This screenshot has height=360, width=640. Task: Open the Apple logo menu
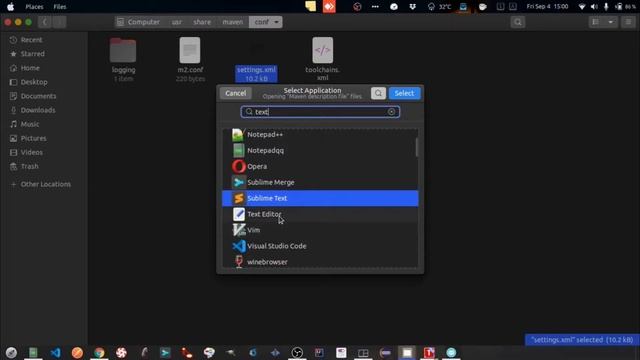(x=10, y=7)
